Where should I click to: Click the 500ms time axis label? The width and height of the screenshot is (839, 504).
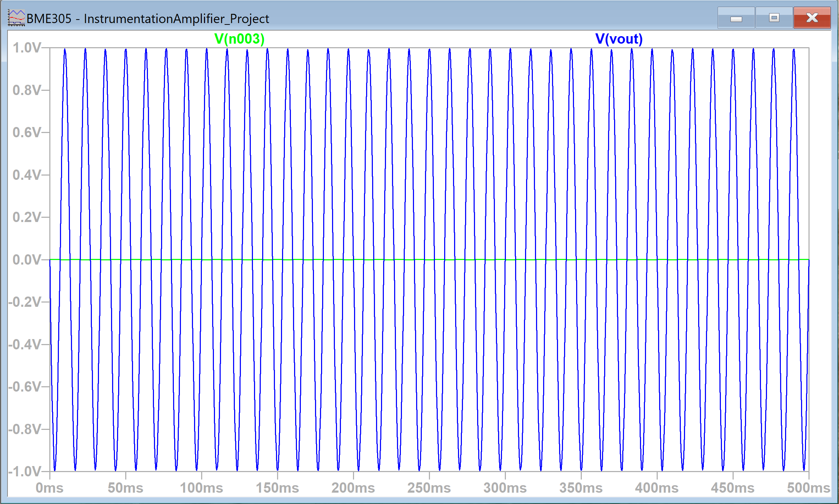pyautogui.click(x=811, y=488)
